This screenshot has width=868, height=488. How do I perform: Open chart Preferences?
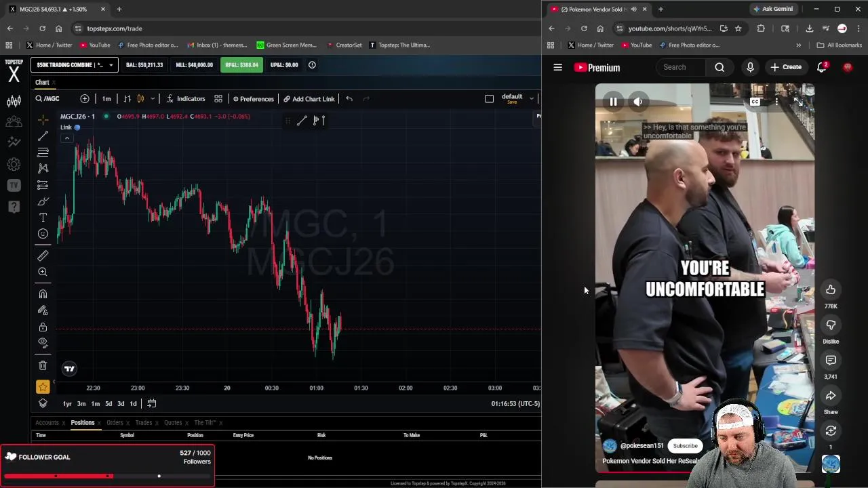click(253, 99)
